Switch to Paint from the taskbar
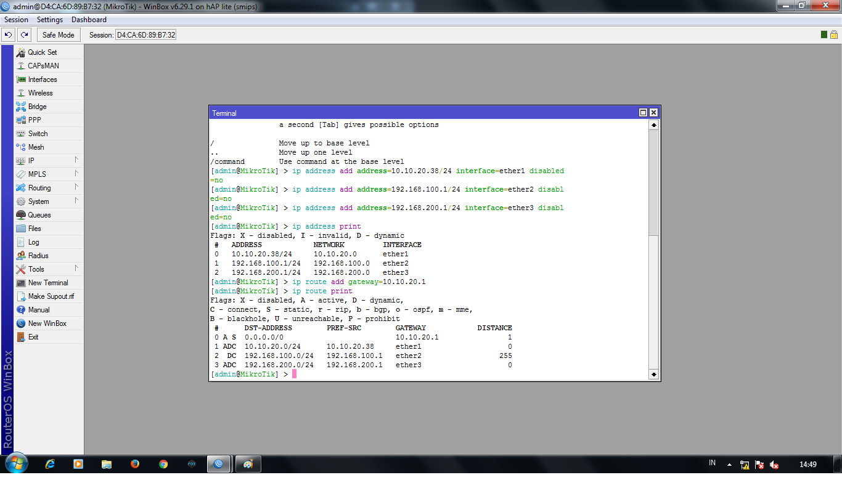Image resolution: width=842 pixels, height=504 pixels. click(248, 464)
